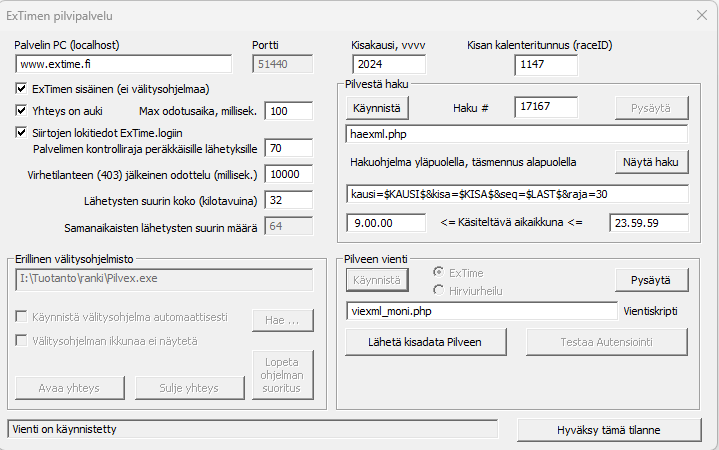
Task: Focus the Kisakausi year field
Action: 387,65
